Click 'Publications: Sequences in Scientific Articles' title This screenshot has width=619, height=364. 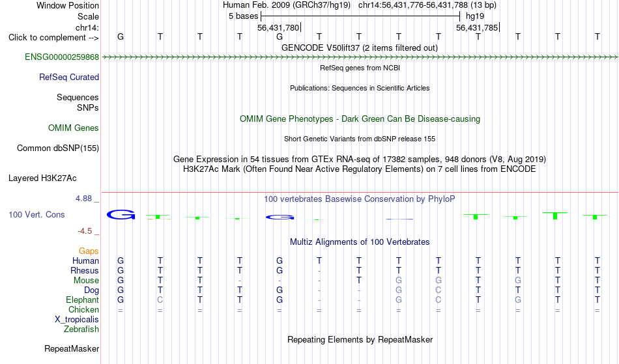pyautogui.click(x=360, y=88)
